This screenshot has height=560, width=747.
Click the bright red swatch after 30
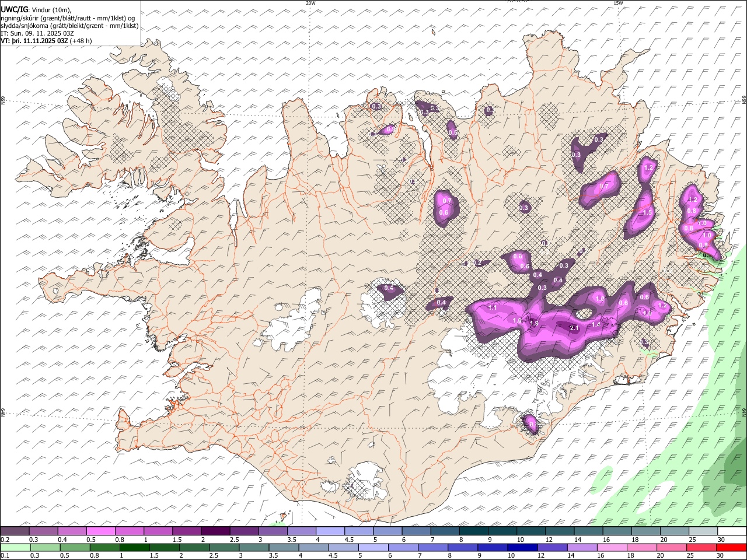(x=731, y=547)
